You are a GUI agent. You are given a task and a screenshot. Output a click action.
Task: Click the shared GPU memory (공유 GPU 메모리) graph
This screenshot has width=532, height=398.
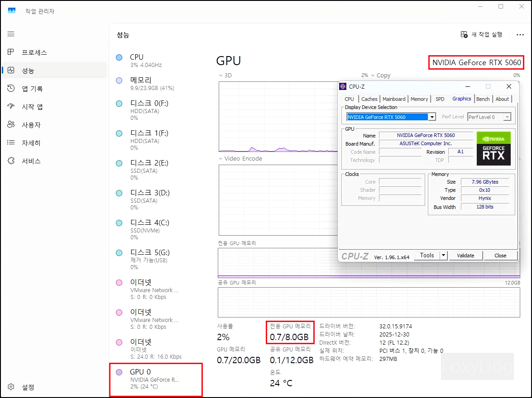pos(369,302)
